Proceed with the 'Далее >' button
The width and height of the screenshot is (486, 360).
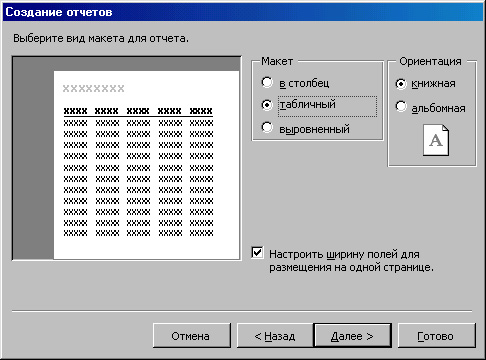pos(353,336)
